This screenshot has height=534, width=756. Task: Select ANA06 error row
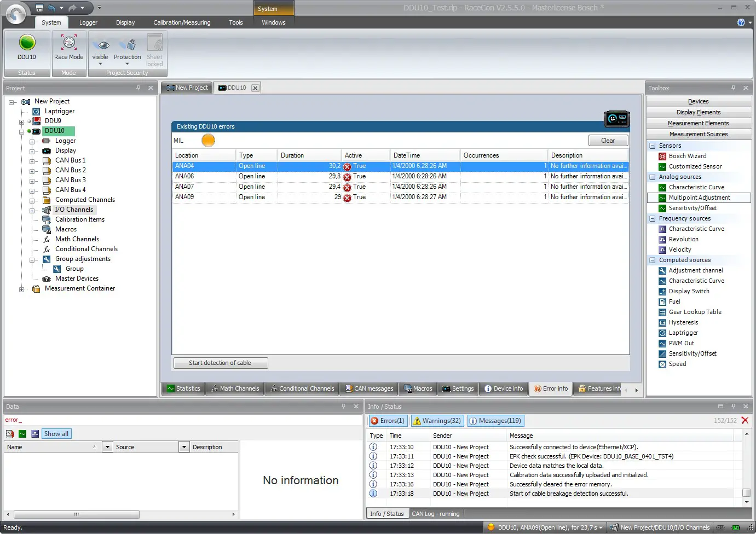(x=400, y=176)
